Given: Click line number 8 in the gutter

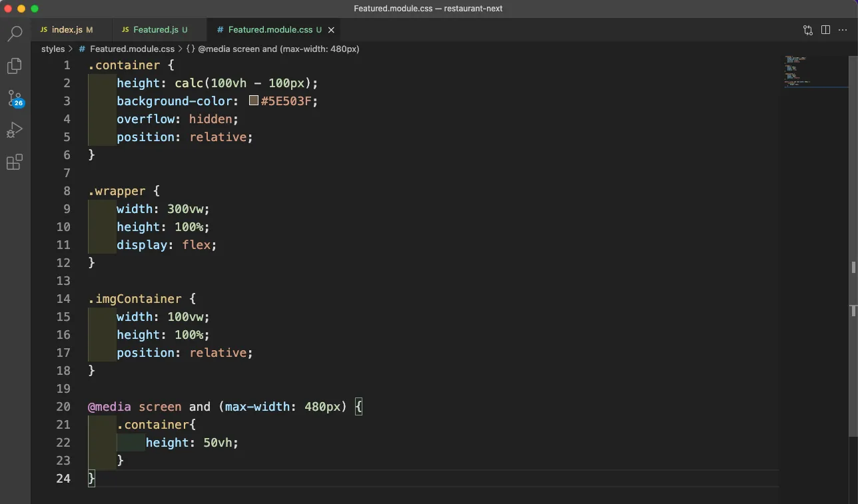Looking at the screenshot, I should coord(67,191).
